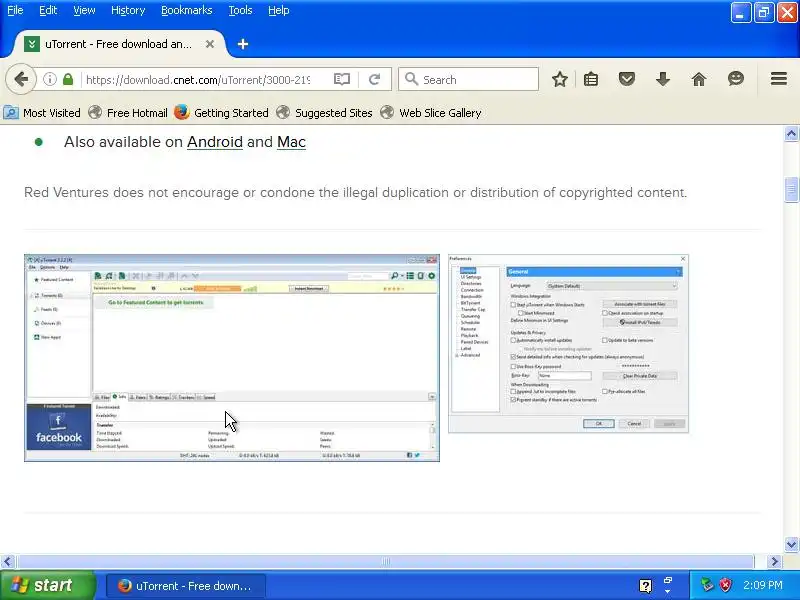This screenshot has width=800, height=600.
Task: Click the small windows icon above tray arrow
Action: pos(668,580)
